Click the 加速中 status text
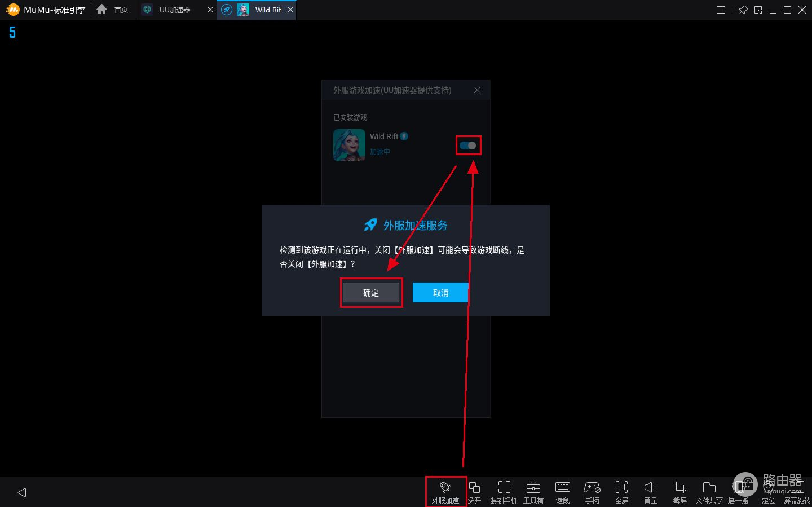 380,152
